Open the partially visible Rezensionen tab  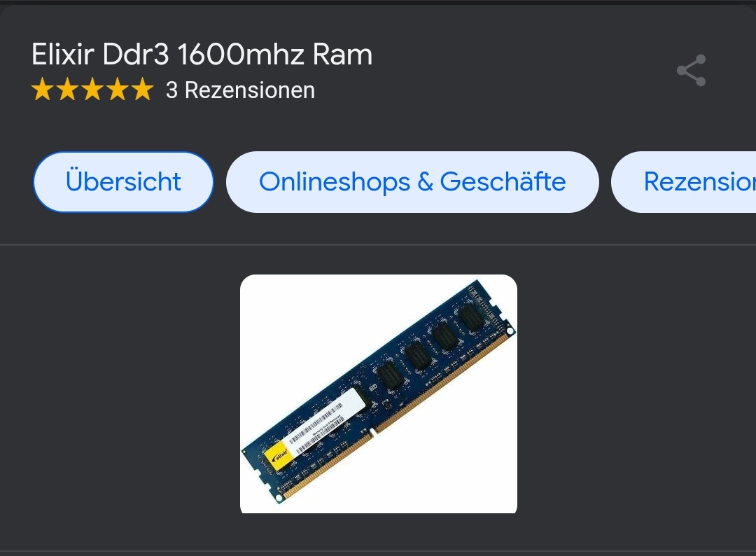(x=684, y=182)
